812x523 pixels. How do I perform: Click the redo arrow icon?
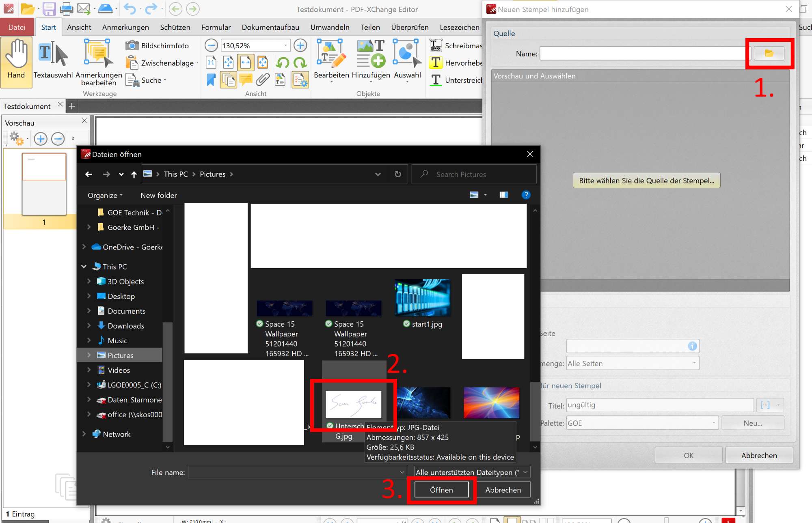click(x=150, y=9)
